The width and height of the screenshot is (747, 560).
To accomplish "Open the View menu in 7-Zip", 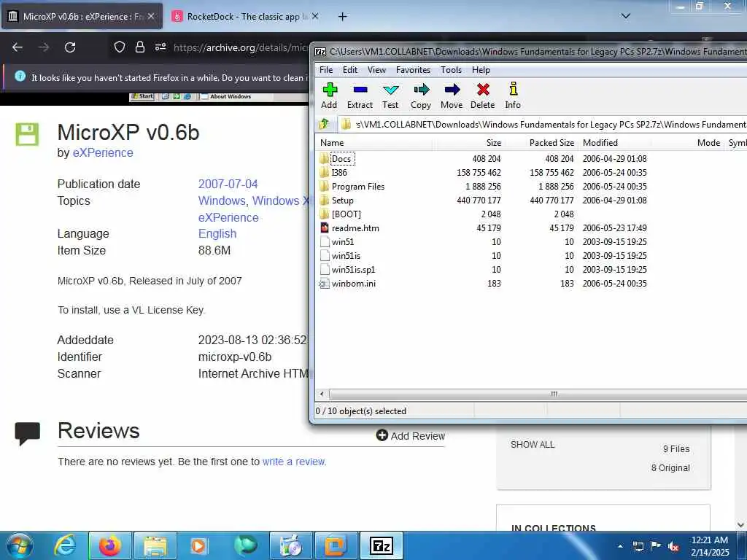I will pos(376,70).
